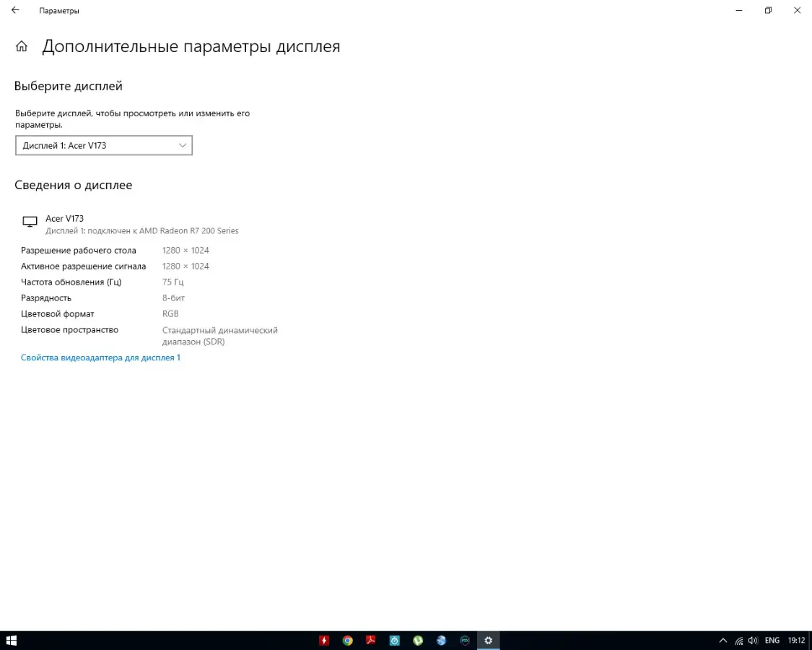The width and height of the screenshot is (812, 650).
Task: Open network status in system tray
Action: 739,641
